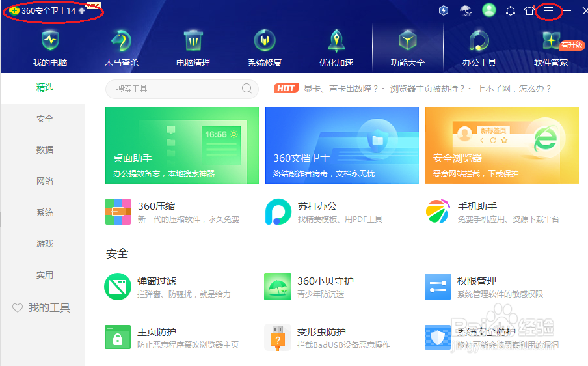
Task: Select the 实用 sidebar category
Action: [x=45, y=275]
